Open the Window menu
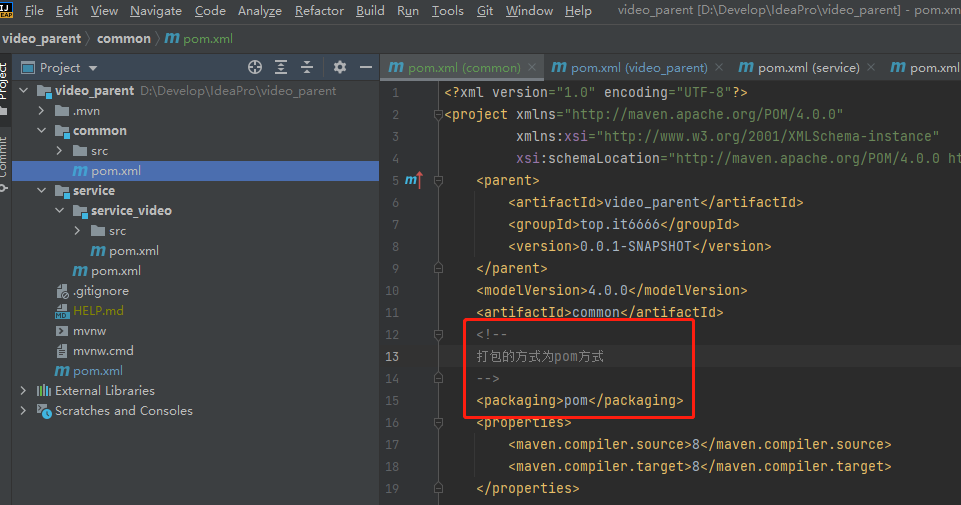The height and width of the screenshot is (505, 961). [x=529, y=10]
